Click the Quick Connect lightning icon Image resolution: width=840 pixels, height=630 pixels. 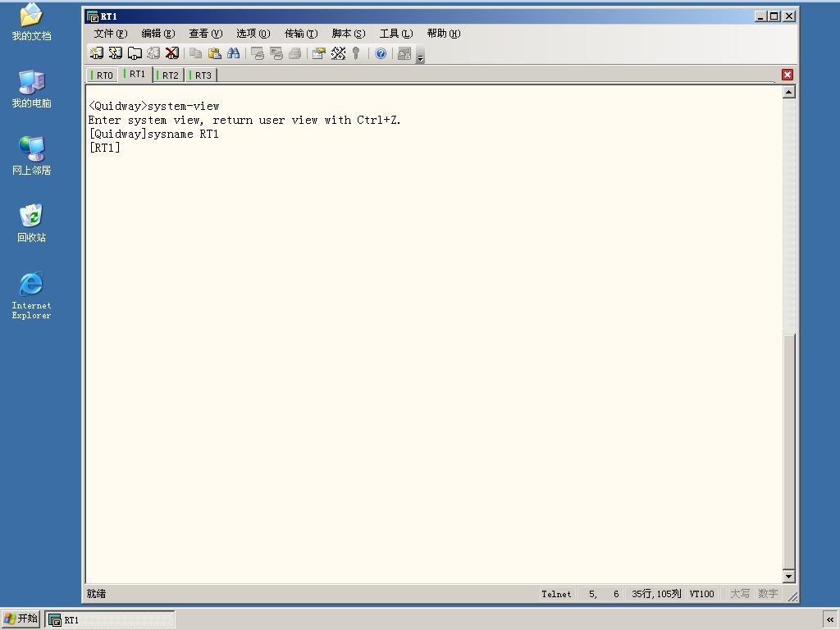(115, 53)
